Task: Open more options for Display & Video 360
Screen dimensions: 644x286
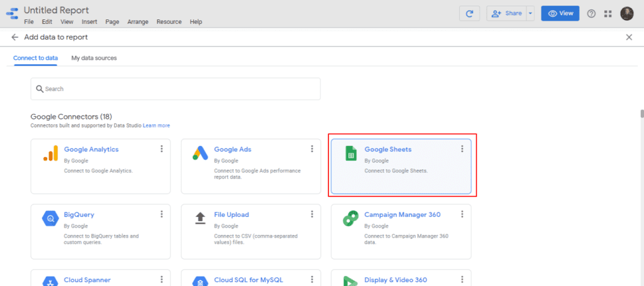Action: point(462,280)
